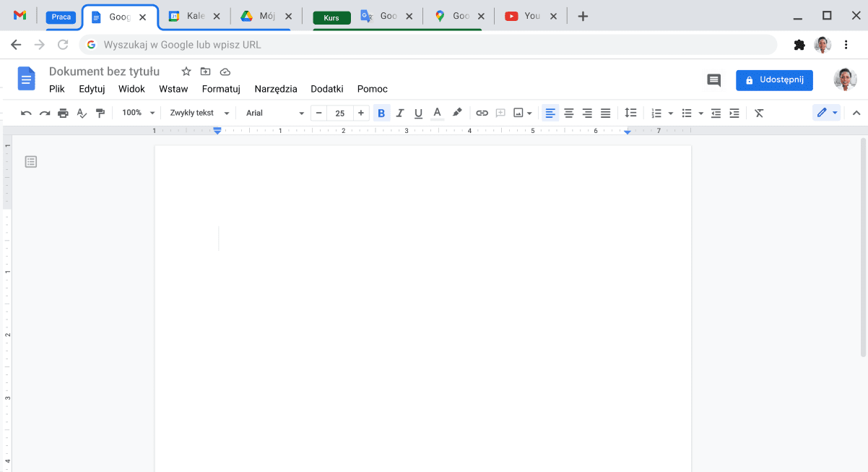Viewport: 868px width, 472px height.
Task: Show the document outline icon
Action: [31, 162]
